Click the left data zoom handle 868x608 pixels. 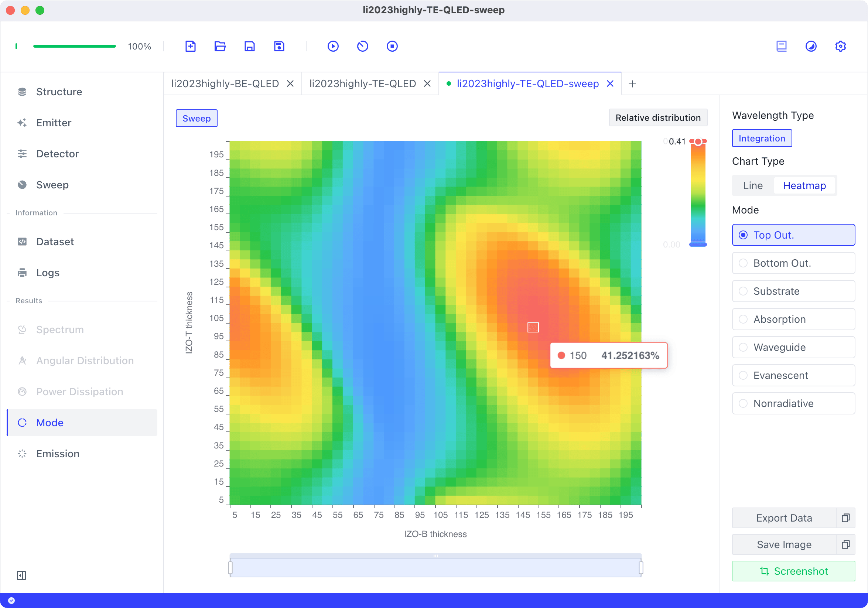pyautogui.click(x=230, y=567)
